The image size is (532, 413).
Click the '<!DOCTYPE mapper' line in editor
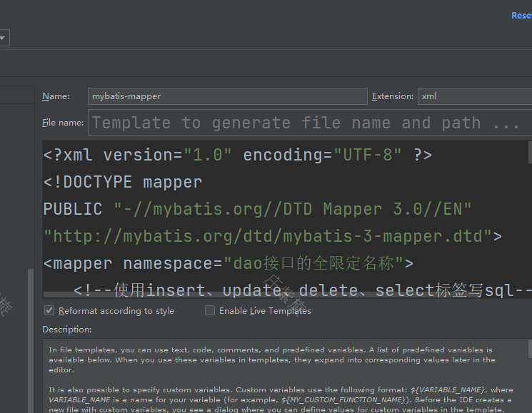point(123,183)
